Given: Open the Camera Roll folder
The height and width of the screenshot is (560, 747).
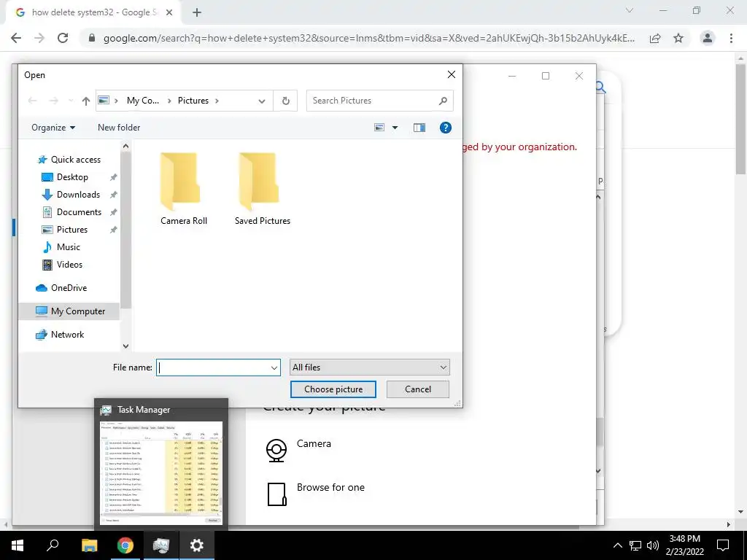Looking at the screenshot, I should tap(183, 189).
